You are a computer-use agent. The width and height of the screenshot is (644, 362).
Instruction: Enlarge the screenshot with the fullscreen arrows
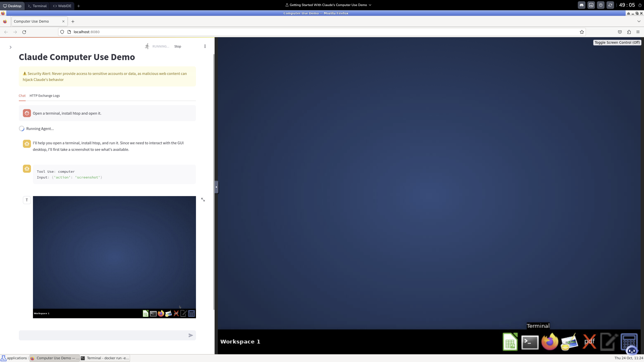pos(203,200)
